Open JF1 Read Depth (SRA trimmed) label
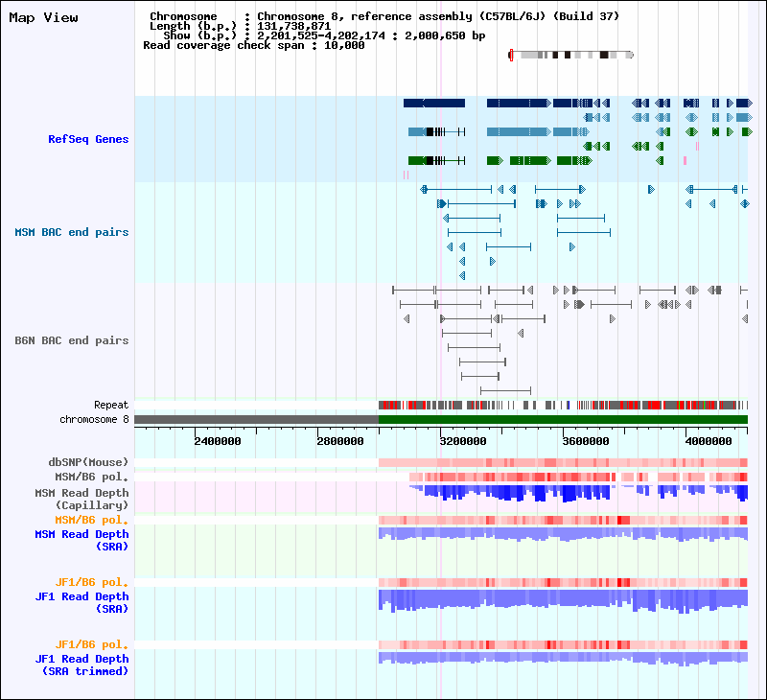The image size is (767, 700). tap(81, 665)
